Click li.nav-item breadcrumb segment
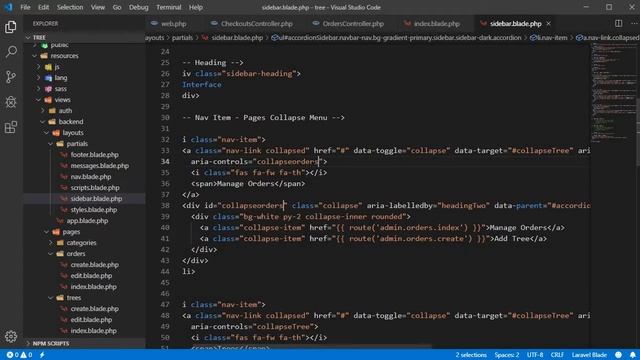640x360 pixels. pos(549,38)
